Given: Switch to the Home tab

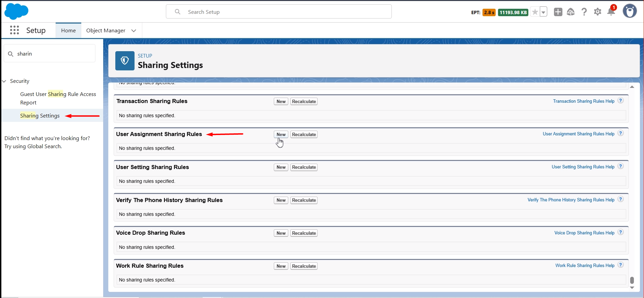Looking at the screenshot, I should pyautogui.click(x=68, y=30).
